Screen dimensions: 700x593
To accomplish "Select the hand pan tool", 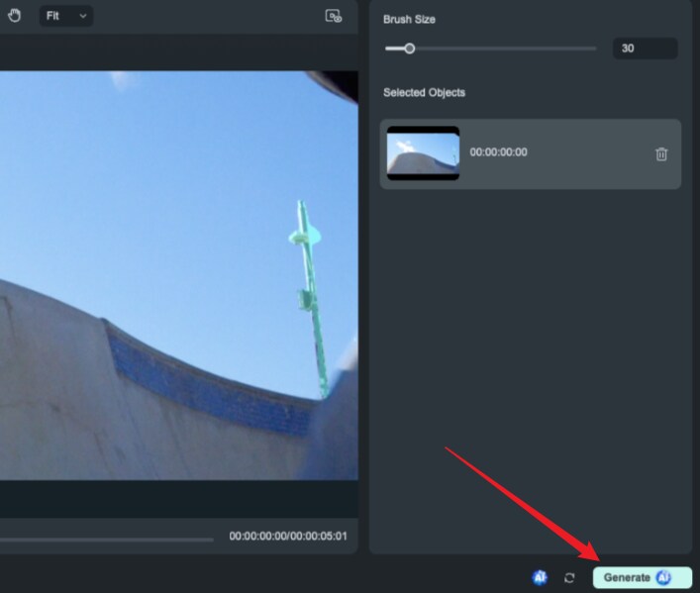I will 14,16.
